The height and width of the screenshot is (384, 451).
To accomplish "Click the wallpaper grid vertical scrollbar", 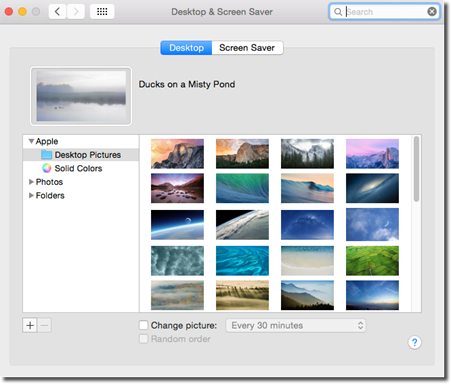I will [x=416, y=169].
